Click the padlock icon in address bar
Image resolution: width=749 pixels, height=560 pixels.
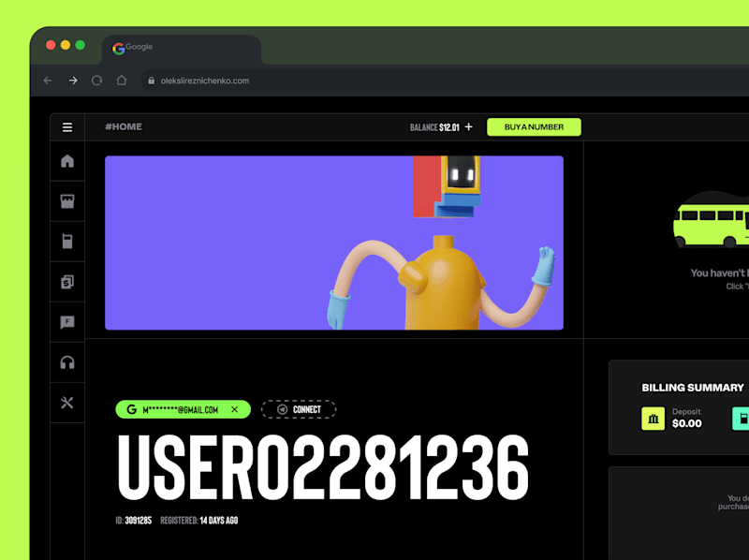[x=152, y=81]
